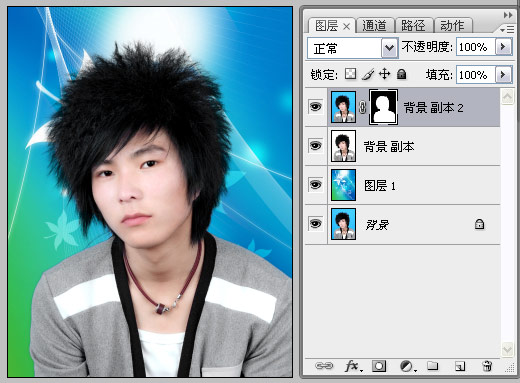The width and height of the screenshot is (520, 383).
Task: Click the 背景 副本 layer thumbnail
Action: [x=343, y=146]
